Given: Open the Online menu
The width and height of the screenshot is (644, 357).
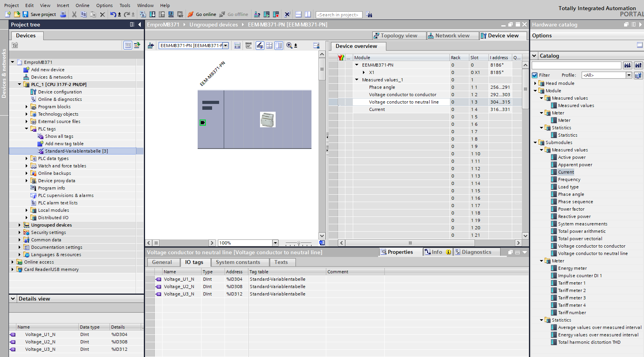Looking at the screenshot, I should pos(82,5).
